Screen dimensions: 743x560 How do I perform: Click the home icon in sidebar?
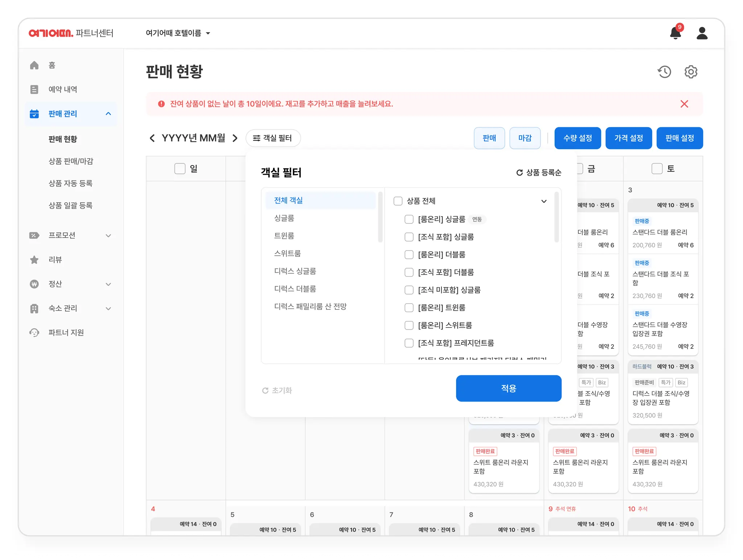point(34,65)
